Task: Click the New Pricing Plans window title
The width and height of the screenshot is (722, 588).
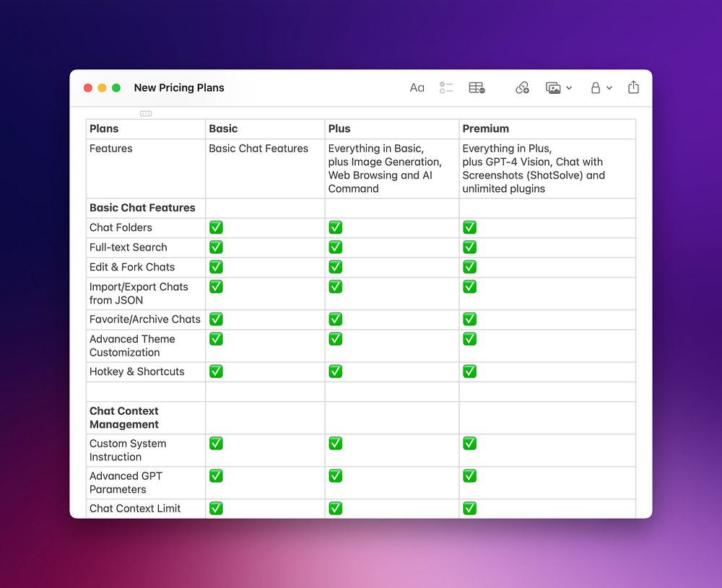Action: pos(179,88)
